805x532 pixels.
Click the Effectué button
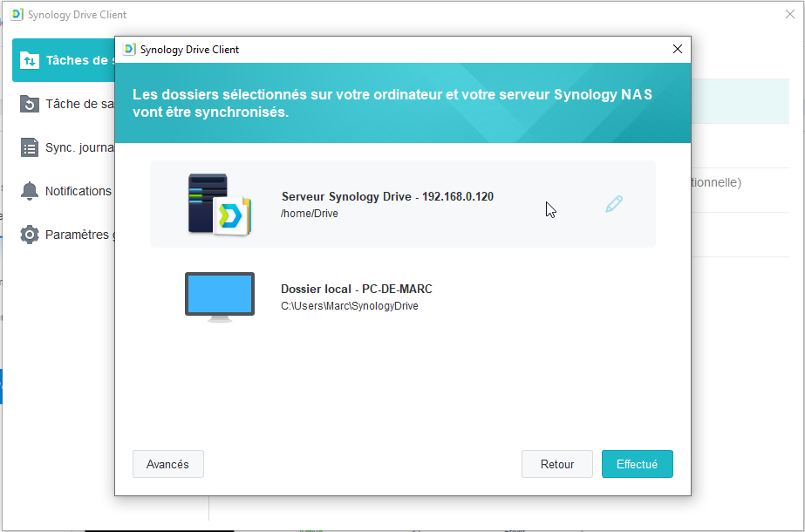(638, 464)
